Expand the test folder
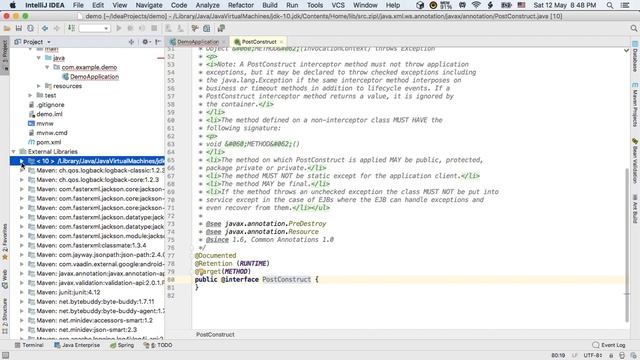Image resolution: width=640 pixels, height=360 pixels. pos(30,96)
